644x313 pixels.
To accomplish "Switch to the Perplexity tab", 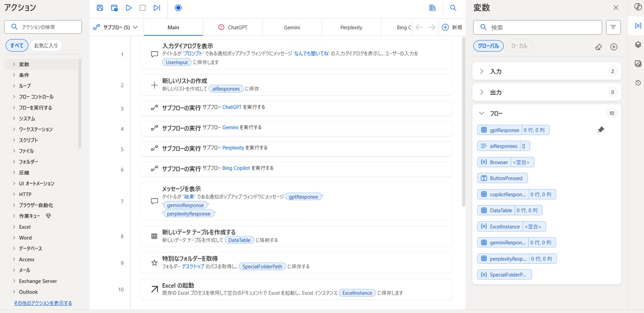I will (351, 27).
